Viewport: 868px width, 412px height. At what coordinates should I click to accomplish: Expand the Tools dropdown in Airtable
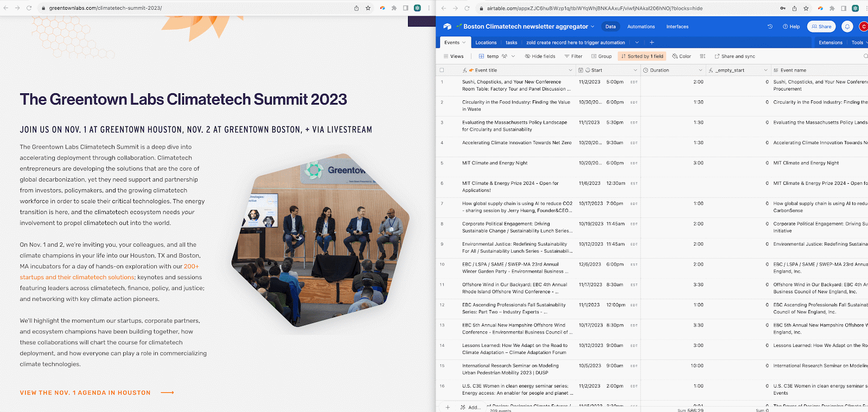(x=859, y=42)
